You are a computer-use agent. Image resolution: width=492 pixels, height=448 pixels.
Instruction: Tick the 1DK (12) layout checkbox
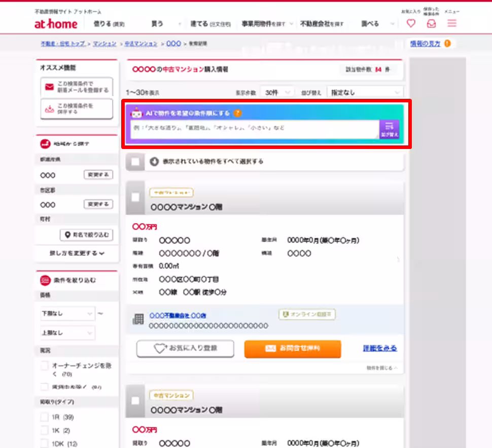[45, 443]
